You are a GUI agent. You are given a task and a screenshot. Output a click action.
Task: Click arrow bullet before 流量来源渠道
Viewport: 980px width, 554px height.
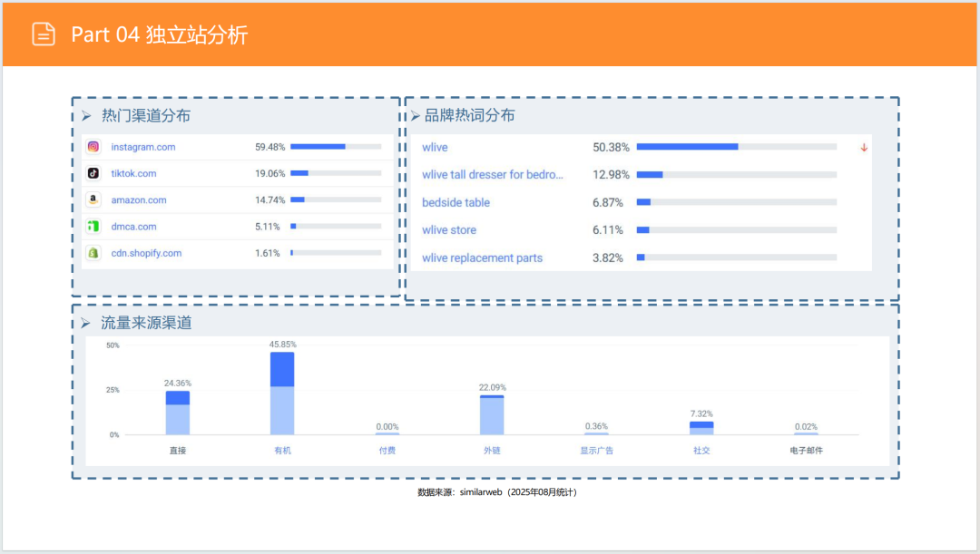[x=85, y=323]
